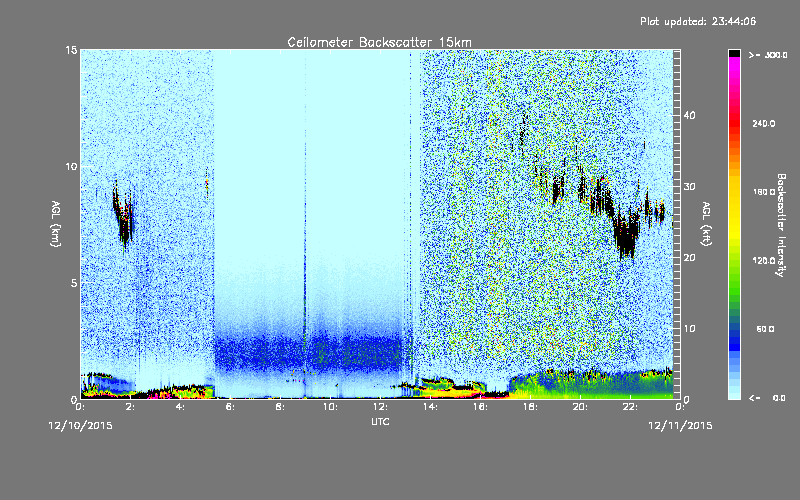This screenshot has height=500, width=800.
Task: Click the '<= 0.0' colorbar minimum label
Action: 767,398
